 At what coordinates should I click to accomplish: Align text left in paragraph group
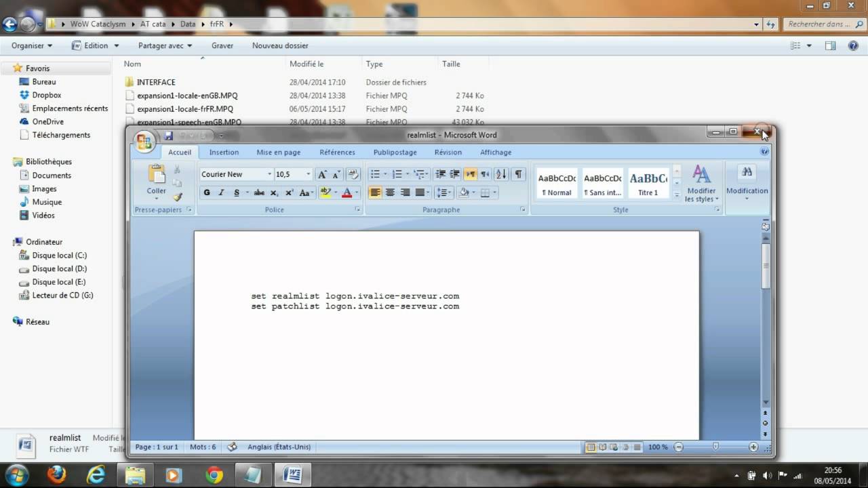[x=375, y=192]
